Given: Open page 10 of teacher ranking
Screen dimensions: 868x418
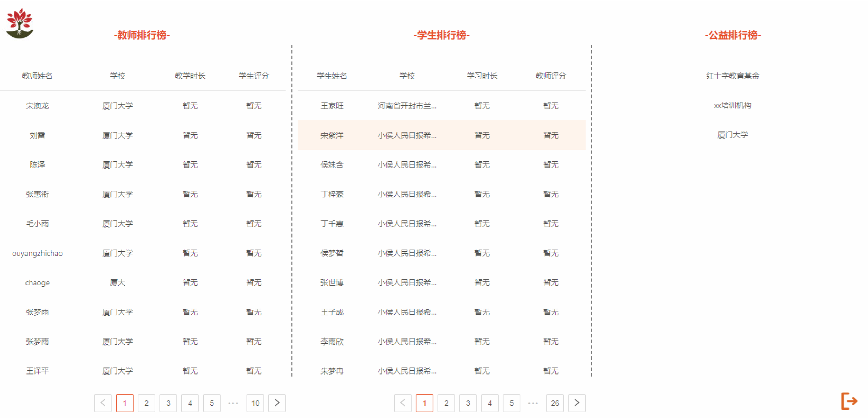Looking at the screenshot, I should point(255,403).
